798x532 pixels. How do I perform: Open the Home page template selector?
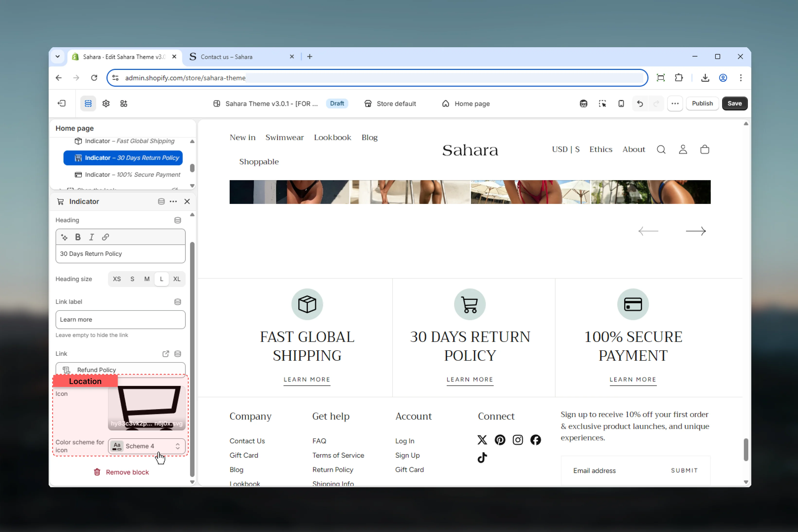tap(466, 103)
